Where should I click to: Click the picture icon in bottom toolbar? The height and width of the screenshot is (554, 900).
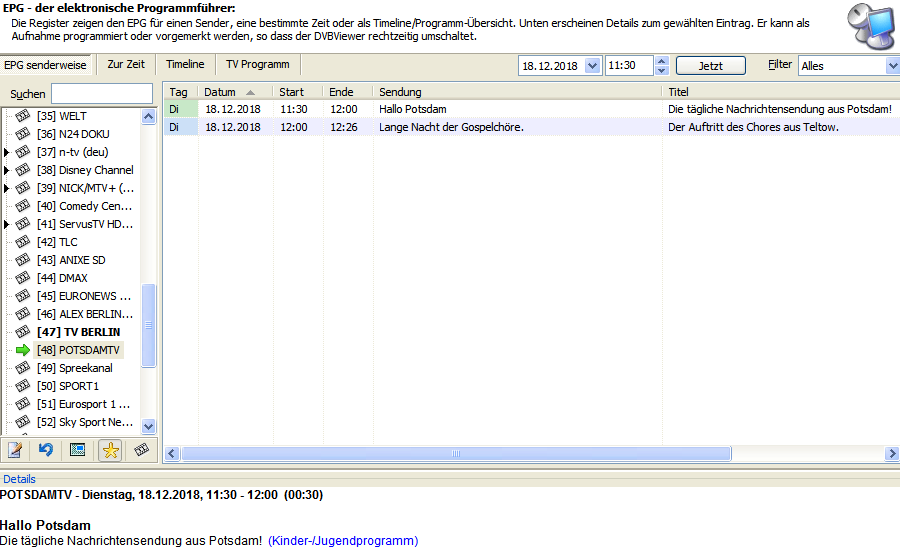tap(77, 450)
